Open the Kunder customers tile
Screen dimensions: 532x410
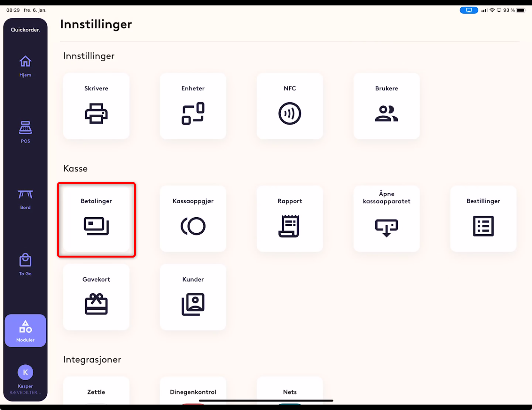click(193, 297)
